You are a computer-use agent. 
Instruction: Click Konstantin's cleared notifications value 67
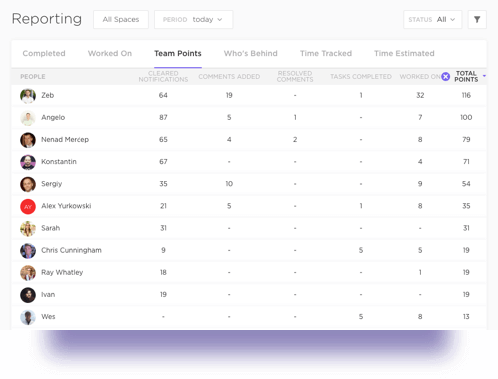[x=163, y=162]
